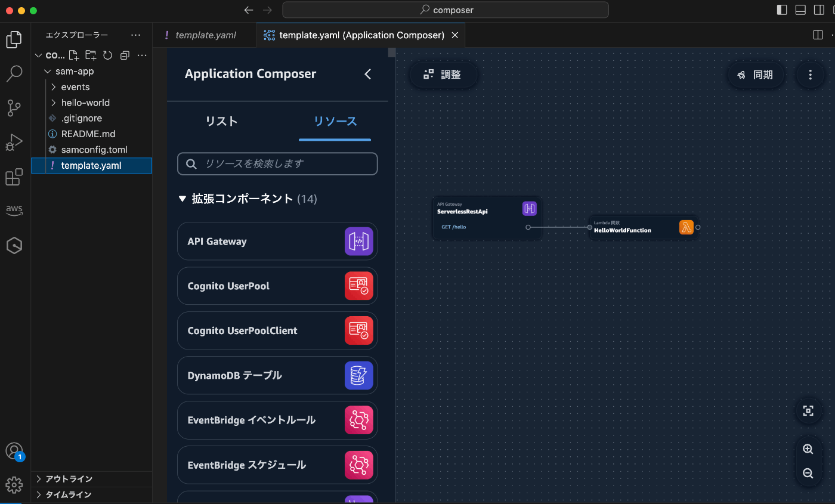Switch to the plain template.yaml editor tab
This screenshot has width=835, height=504.
(204, 35)
